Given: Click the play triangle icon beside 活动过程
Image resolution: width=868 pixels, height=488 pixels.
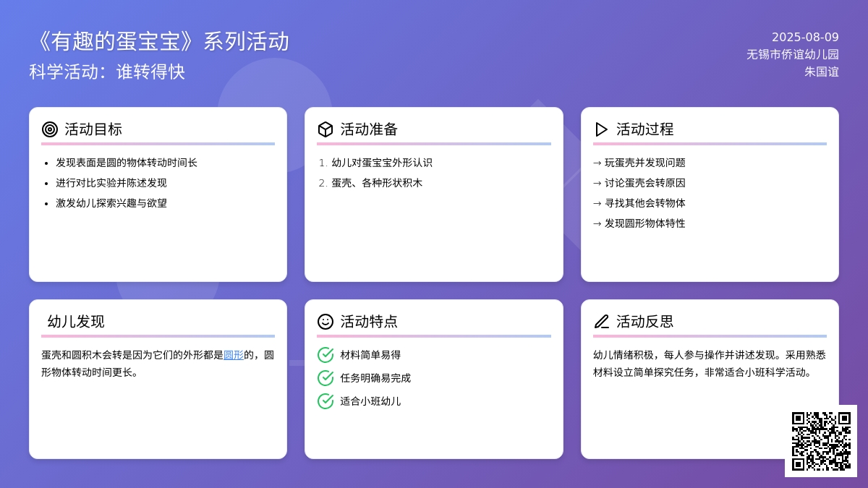Looking at the screenshot, I should (601, 129).
